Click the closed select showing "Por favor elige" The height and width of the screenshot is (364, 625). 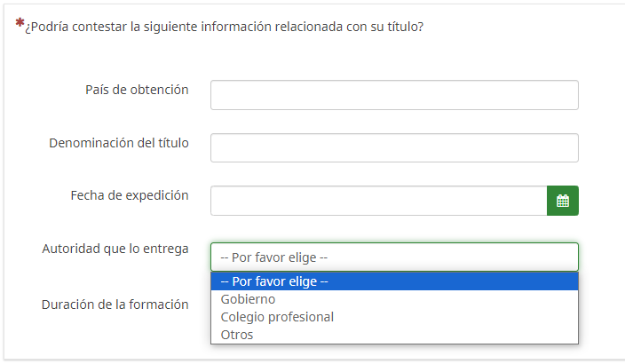[x=393, y=257]
